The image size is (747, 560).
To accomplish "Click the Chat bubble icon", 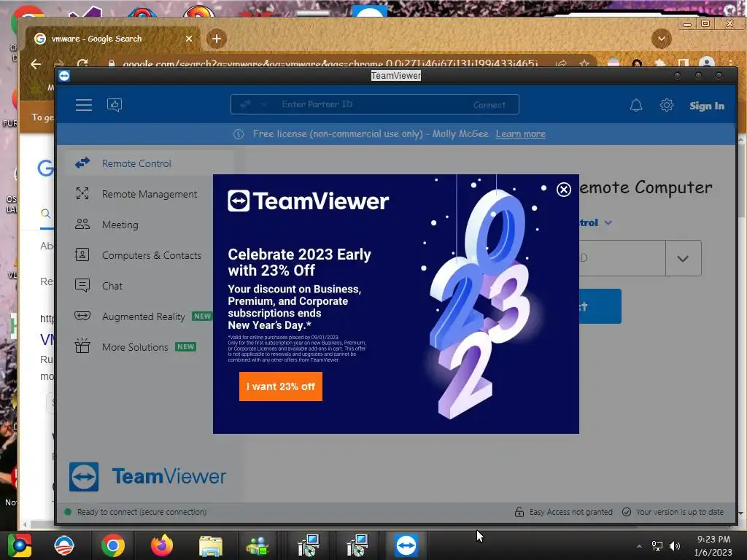I will (82, 285).
